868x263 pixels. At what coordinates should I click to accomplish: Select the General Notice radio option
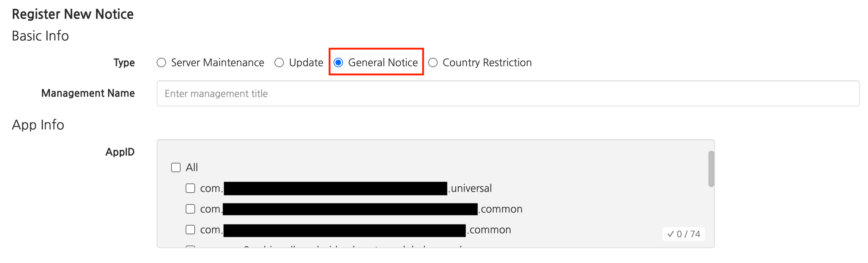click(339, 63)
